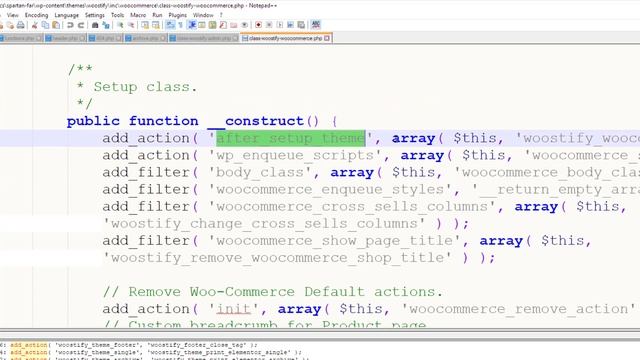Image resolution: width=640 pixels, height=360 pixels.
Task: Click 'woocommerce_cross_sells_columns' string
Action: (x=352, y=207)
